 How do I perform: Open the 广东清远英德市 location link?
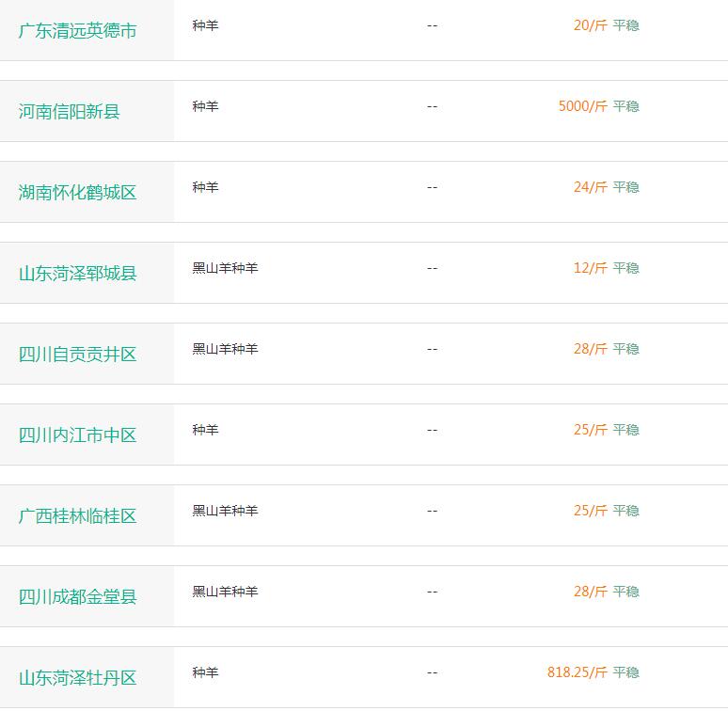click(x=77, y=31)
